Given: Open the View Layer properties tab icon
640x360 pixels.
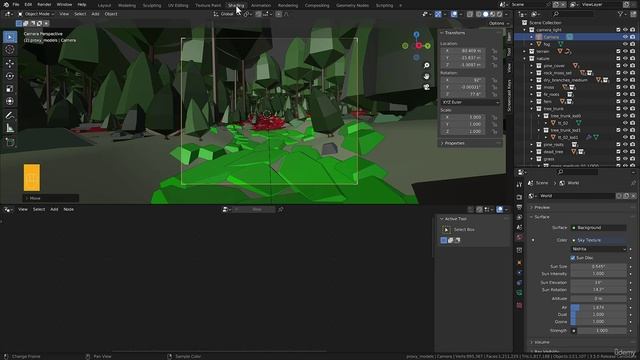Looking at the screenshot, I should pos(519,217).
